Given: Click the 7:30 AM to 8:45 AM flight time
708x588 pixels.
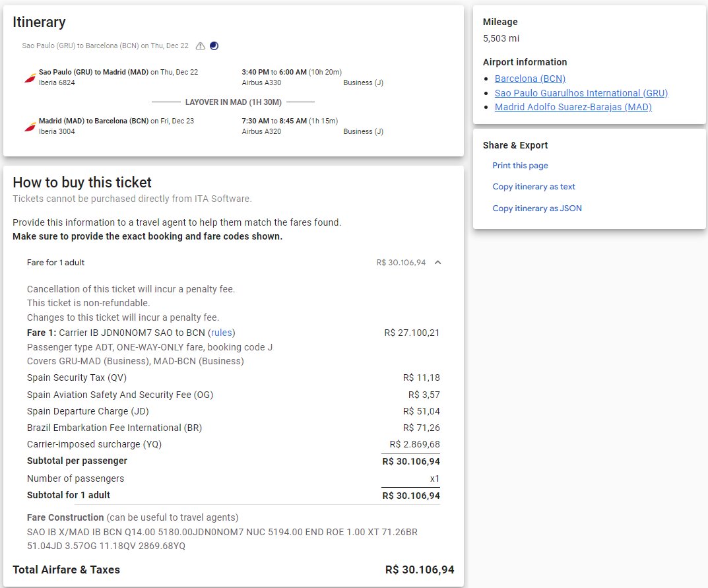Looking at the screenshot, I should click(x=290, y=121).
